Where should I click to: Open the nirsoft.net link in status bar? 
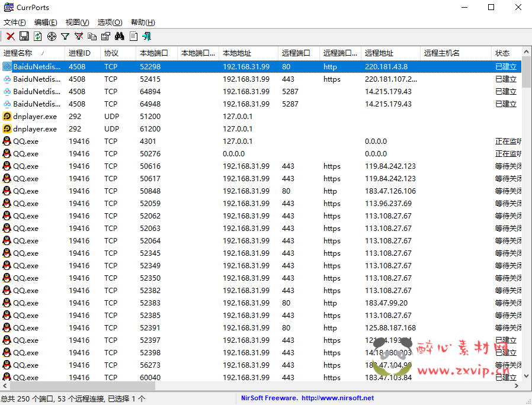pyautogui.click(x=338, y=398)
